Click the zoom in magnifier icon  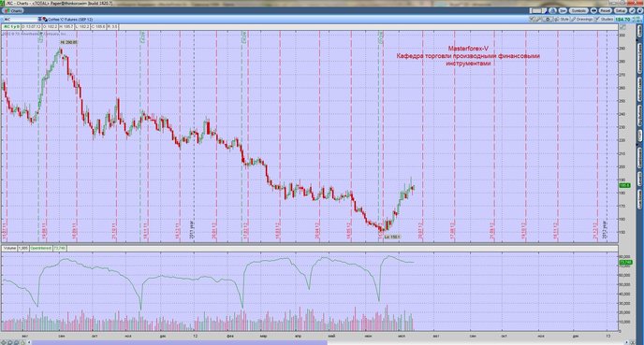click(x=10, y=342)
